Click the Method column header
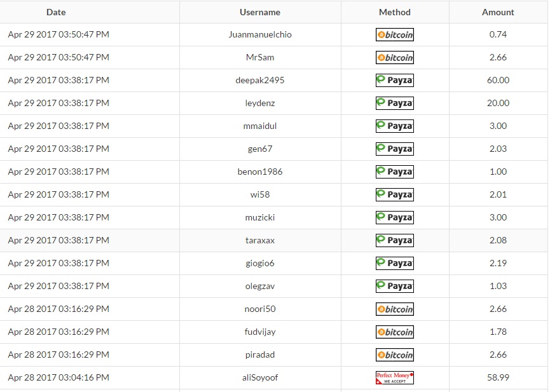The image size is (550, 392). pos(395,12)
